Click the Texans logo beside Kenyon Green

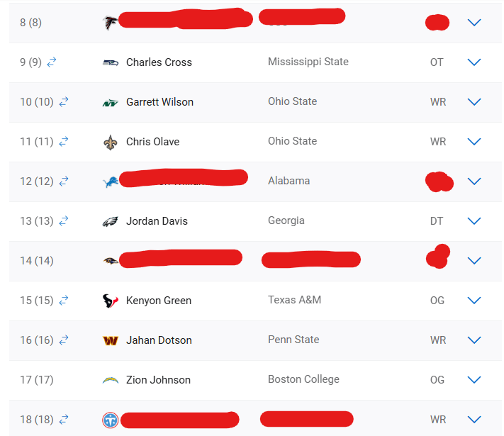point(111,301)
